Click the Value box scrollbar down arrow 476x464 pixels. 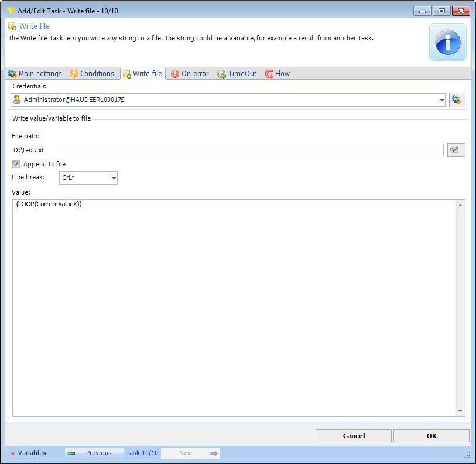(x=460, y=411)
